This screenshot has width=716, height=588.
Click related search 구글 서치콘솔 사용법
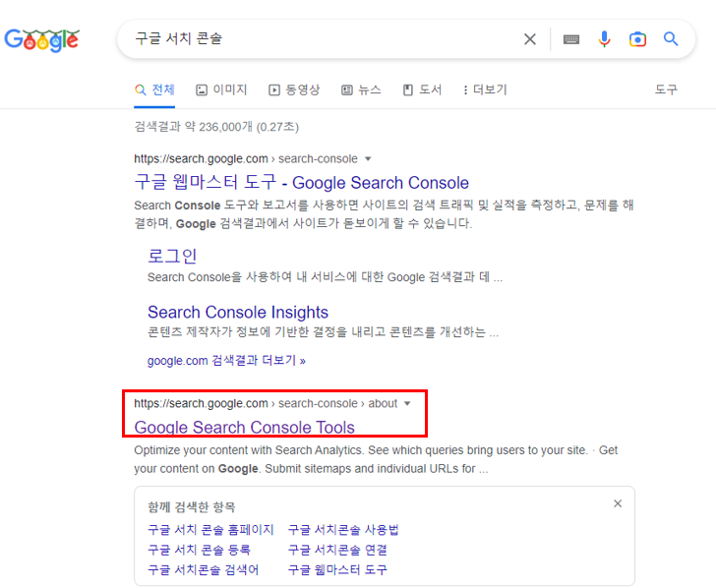click(343, 530)
